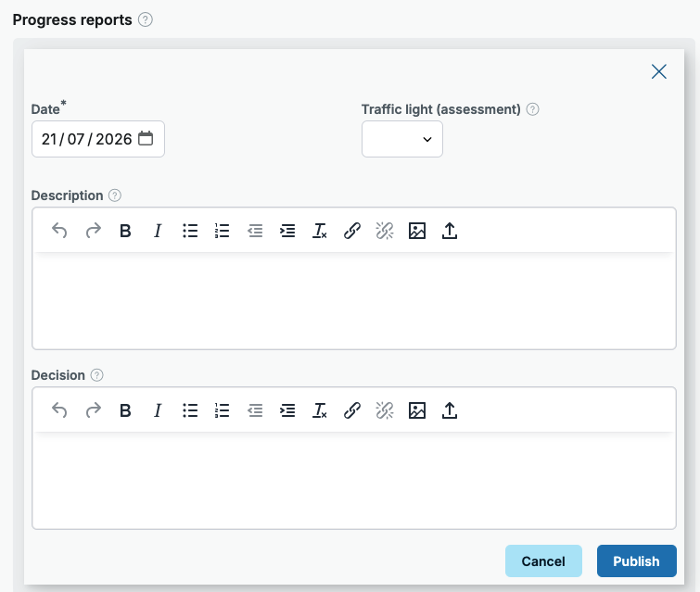Viewport: 700px width, 592px height.
Task: Publish the progress report
Action: click(637, 561)
